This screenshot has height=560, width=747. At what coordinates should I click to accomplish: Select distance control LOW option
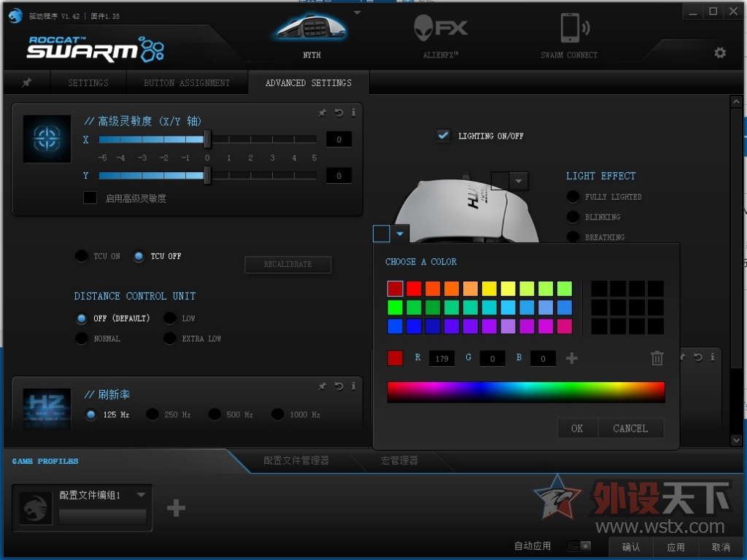coord(169,319)
